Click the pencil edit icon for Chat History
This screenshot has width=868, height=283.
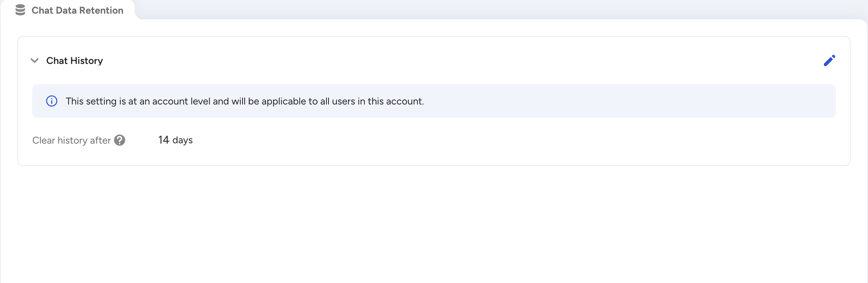click(x=829, y=60)
